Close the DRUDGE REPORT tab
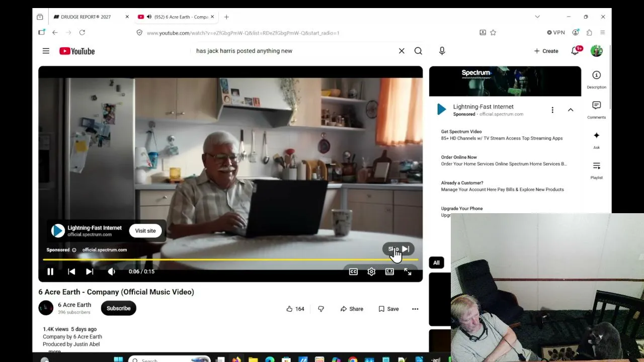644x362 pixels. (x=127, y=17)
